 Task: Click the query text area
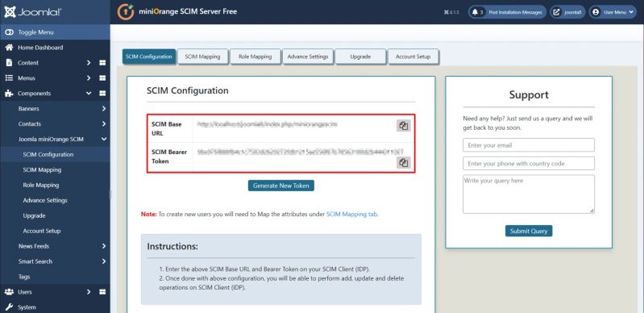pos(529,194)
